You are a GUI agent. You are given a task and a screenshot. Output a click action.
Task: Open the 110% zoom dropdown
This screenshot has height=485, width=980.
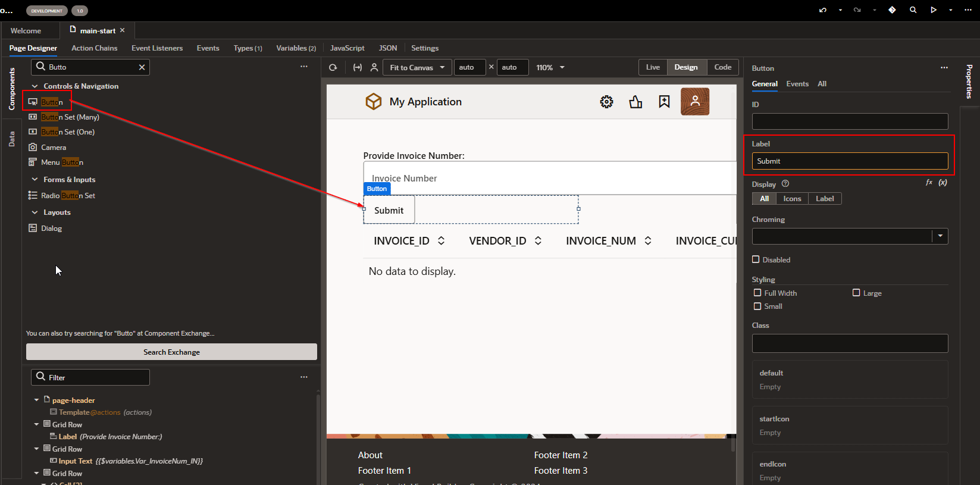point(550,68)
